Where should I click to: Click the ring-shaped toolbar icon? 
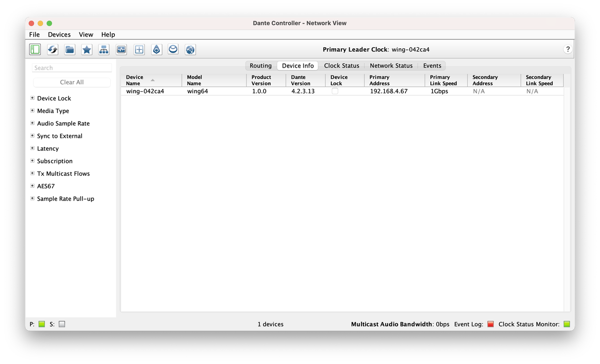[173, 49]
